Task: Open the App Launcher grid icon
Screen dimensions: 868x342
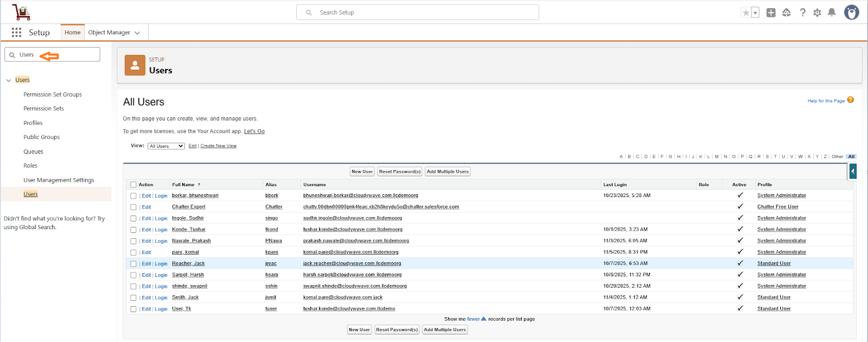Action: [16, 33]
